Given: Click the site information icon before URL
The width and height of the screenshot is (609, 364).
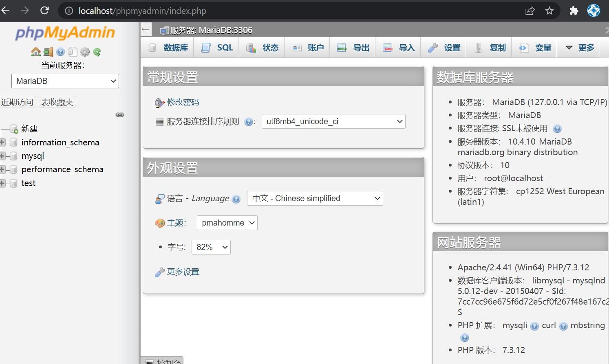Looking at the screenshot, I should click(x=69, y=11).
